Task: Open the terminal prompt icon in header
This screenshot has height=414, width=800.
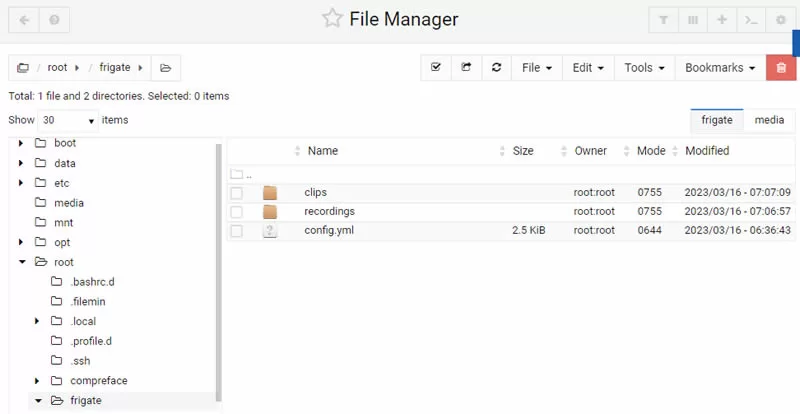Action: (751, 20)
